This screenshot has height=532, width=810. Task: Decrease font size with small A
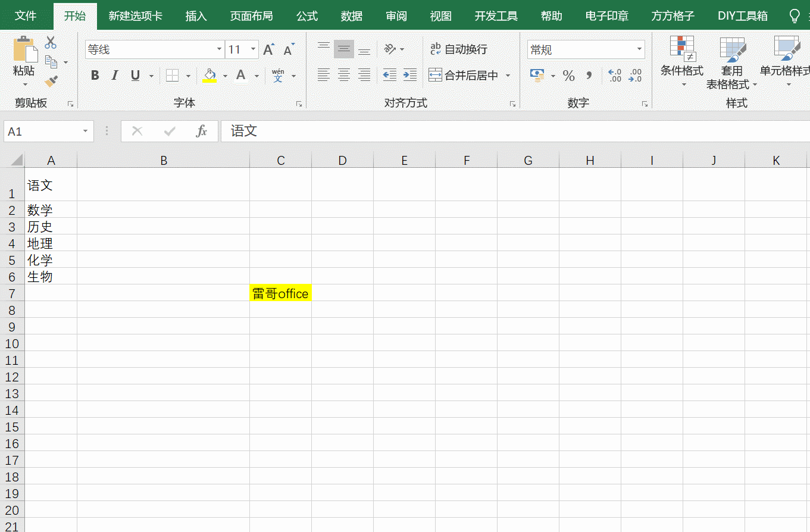pos(289,49)
